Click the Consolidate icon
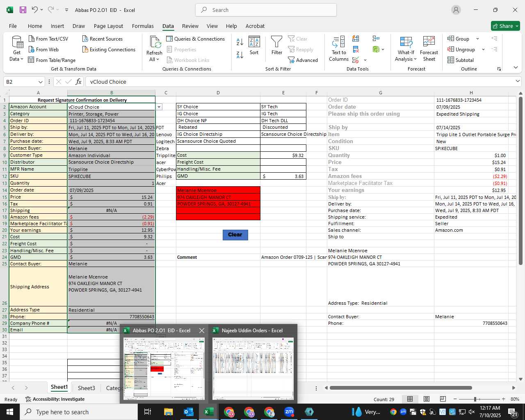This screenshot has width=525, height=420. [376, 39]
